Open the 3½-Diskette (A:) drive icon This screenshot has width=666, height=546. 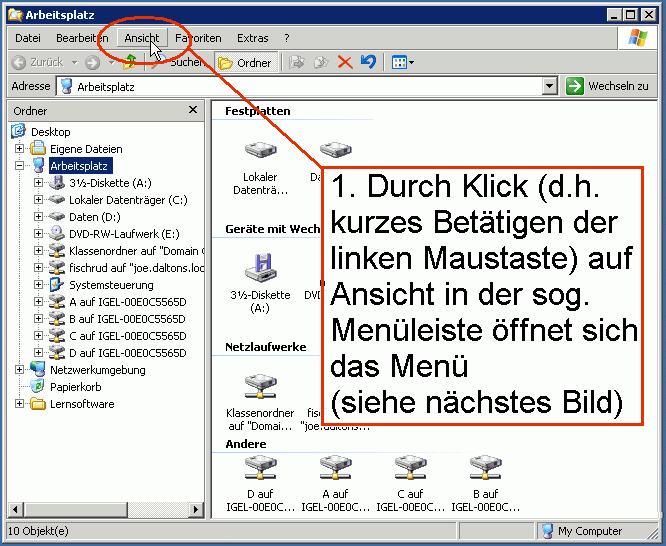(260, 268)
